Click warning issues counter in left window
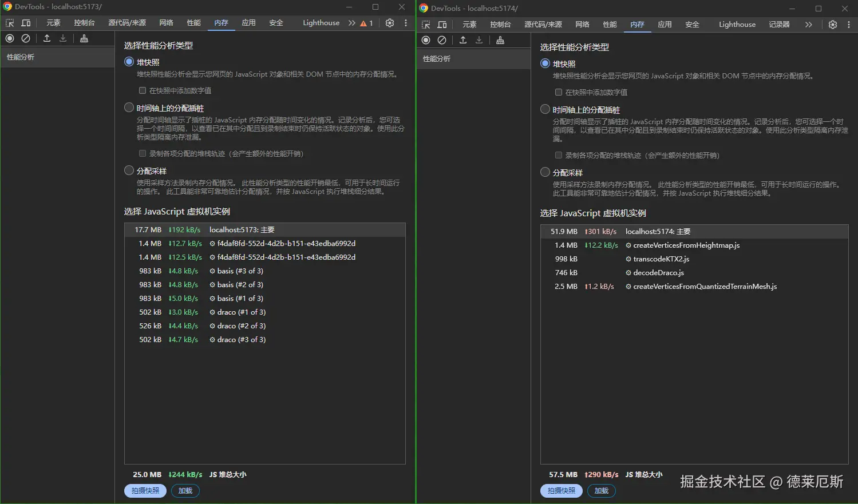This screenshot has height=504, width=858. [x=366, y=23]
